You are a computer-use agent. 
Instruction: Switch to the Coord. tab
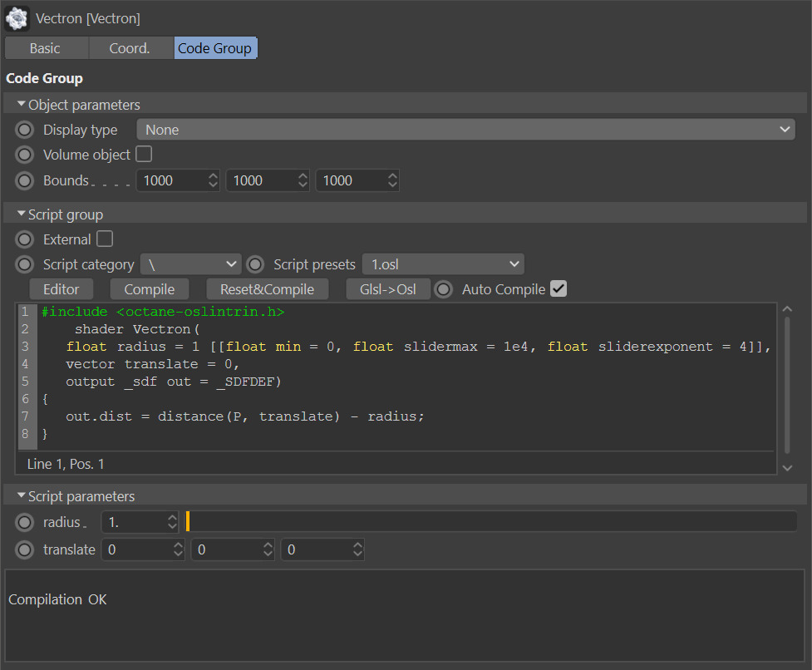point(130,48)
